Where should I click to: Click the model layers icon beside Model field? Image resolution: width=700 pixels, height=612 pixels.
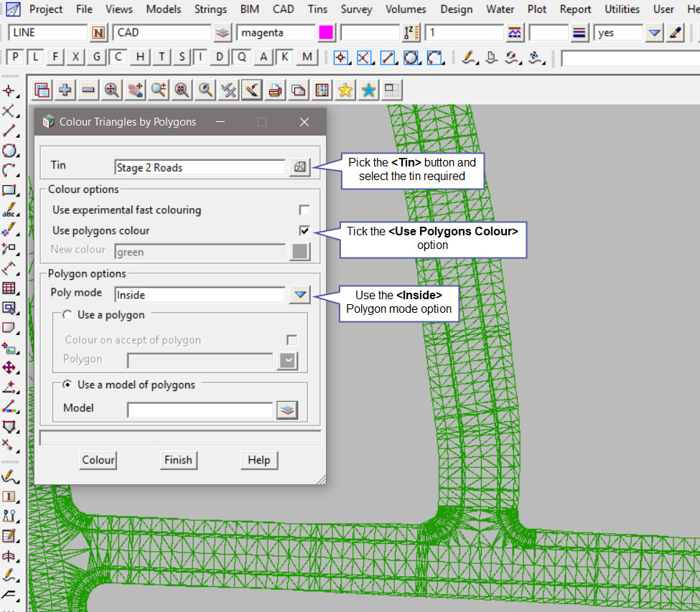(x=288, y=410)
